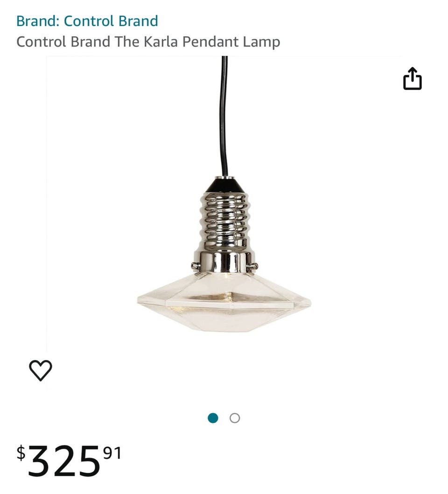
Task: Click the outlined heart favorite icon
Action: tap(41, 370)
